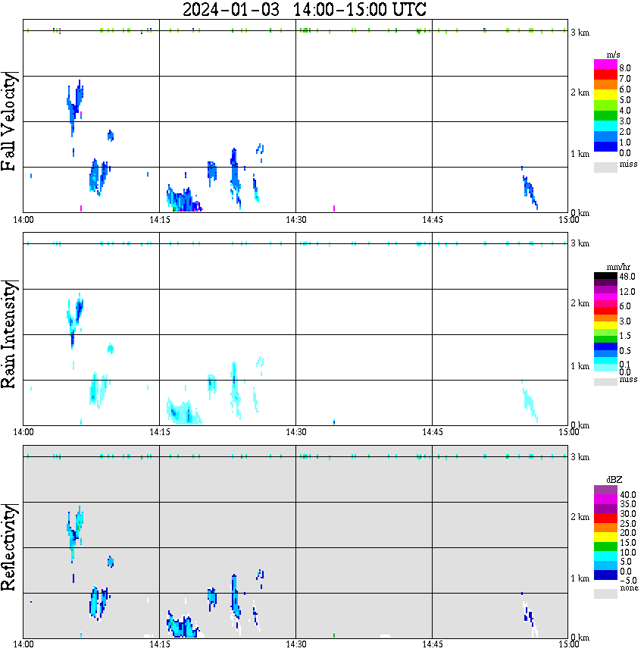
Task: Click the '14:00' tick under the Rain Intensity plot
Action: pyautogui.click(x=23, y=432)
